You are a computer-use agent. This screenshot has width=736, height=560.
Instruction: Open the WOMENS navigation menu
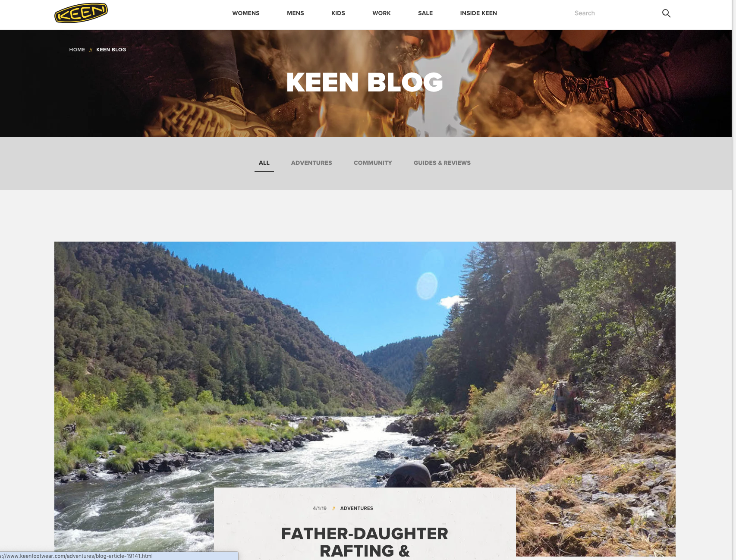tap(246, 13)
